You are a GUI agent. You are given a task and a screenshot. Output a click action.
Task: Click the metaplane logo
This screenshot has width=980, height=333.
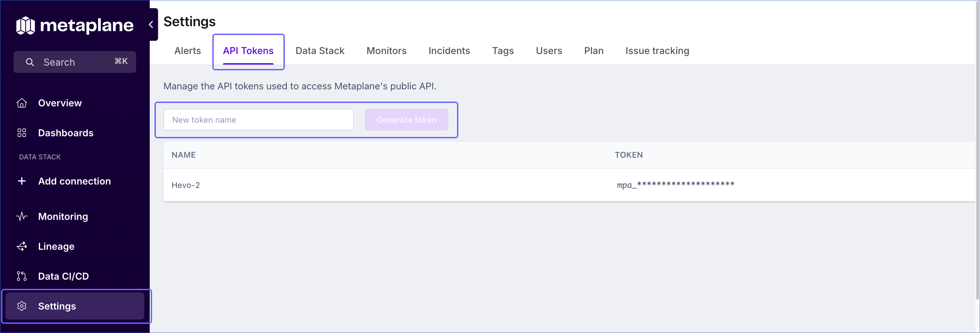coord(75,25)
